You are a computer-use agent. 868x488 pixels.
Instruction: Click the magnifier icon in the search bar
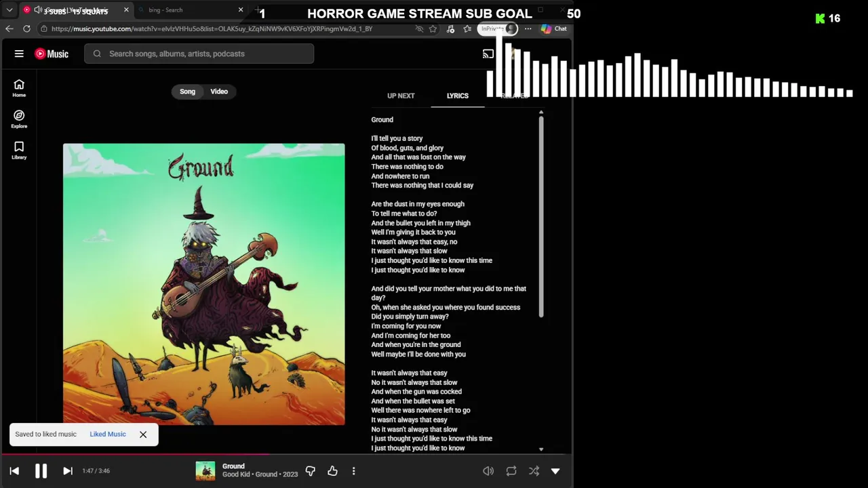97,54
